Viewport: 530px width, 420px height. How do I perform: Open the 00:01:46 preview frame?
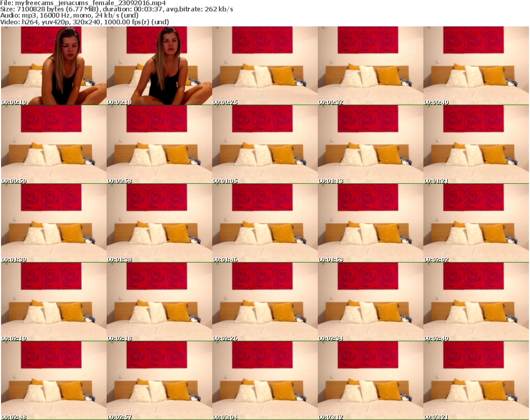(x=265, y=223)
